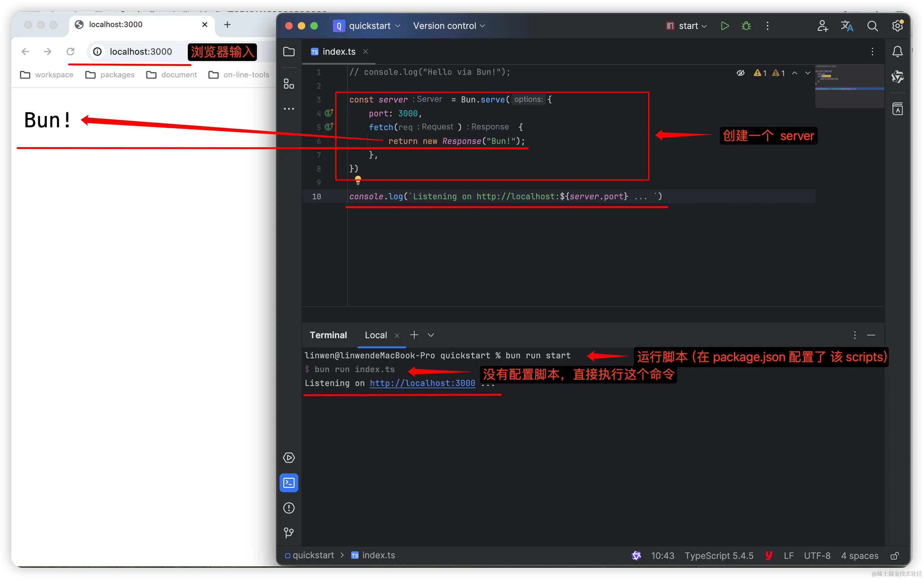Open the workspace bookmarks folder
Image resolution: width=924 pixels, height=579 pixels.
(x=47, y=75)
